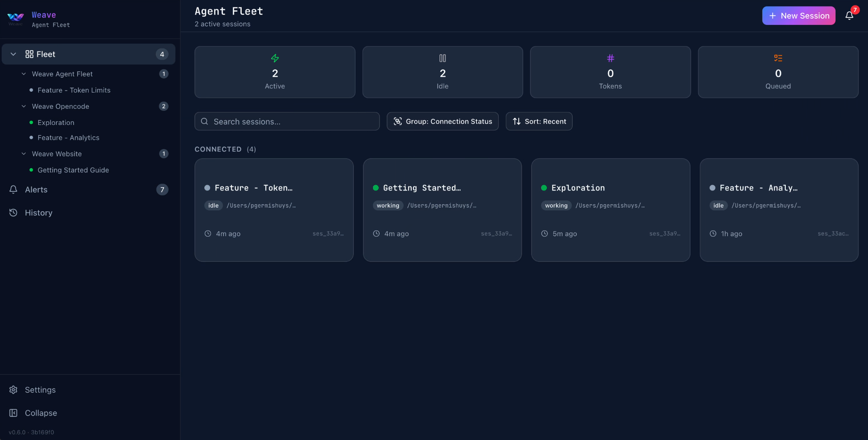Expand the Weave Website item
The image size is (868, 440).
point(23,154)
